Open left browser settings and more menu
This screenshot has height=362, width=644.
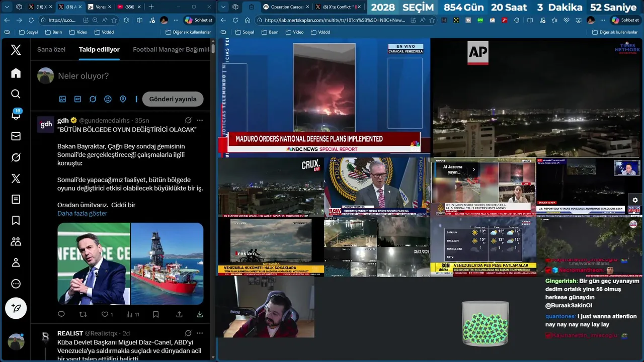[176, 20]
